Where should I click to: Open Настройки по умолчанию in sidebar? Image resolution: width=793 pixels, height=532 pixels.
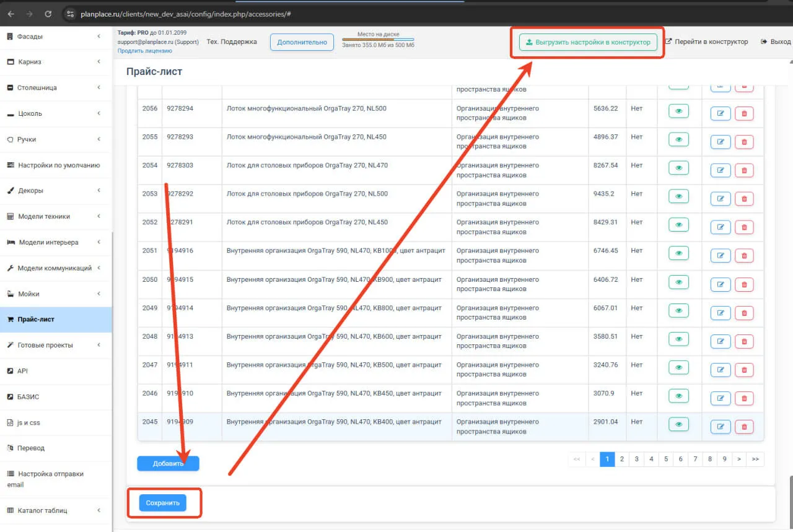(55, 165)
